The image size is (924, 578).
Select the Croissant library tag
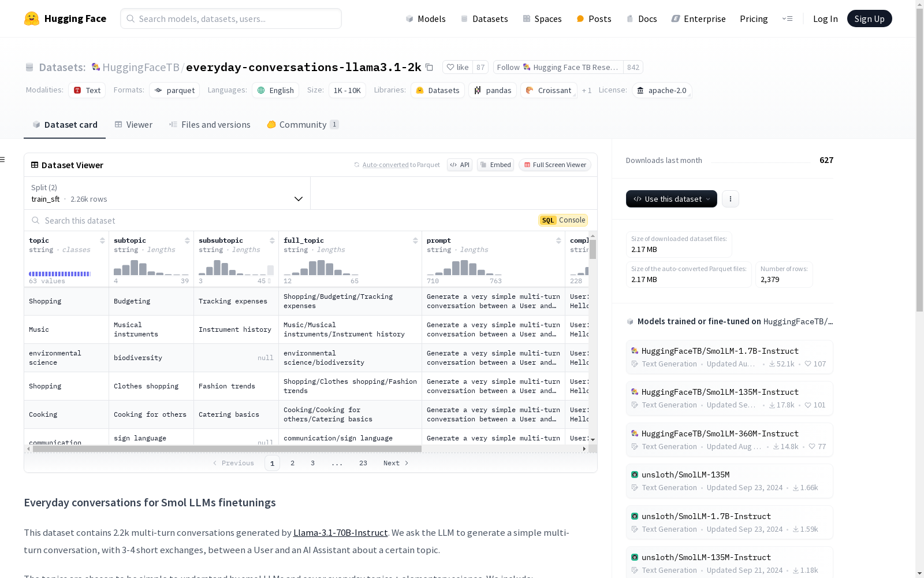tap(549, 90)
